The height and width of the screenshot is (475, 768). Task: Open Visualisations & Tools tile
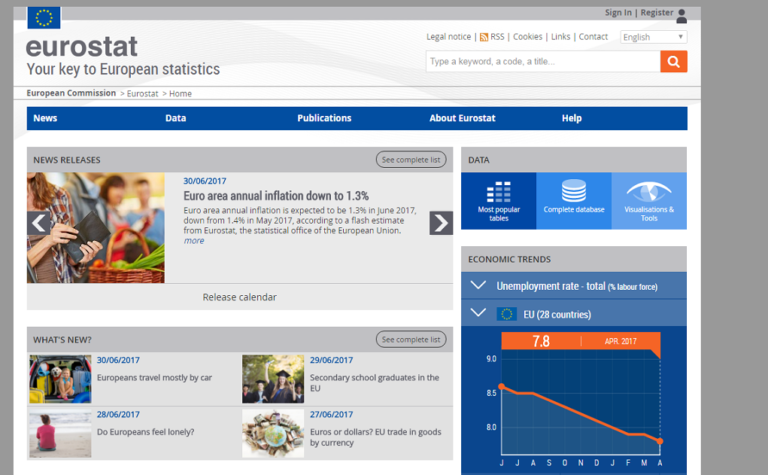point(649,201)
